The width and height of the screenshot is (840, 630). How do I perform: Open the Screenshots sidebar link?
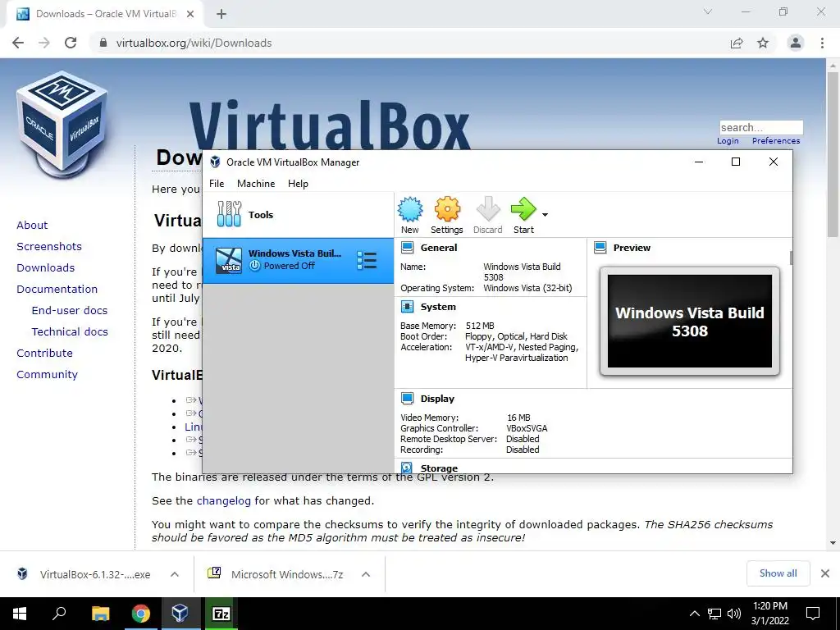point(49,246)
